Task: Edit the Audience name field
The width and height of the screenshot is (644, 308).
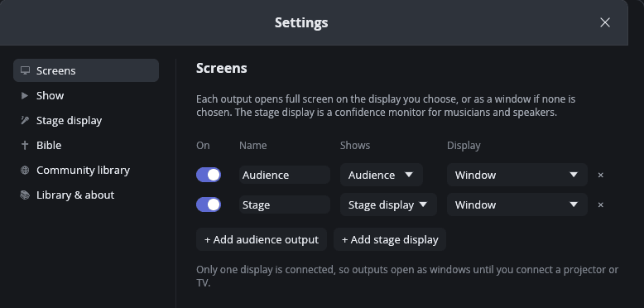Action: 285,175
